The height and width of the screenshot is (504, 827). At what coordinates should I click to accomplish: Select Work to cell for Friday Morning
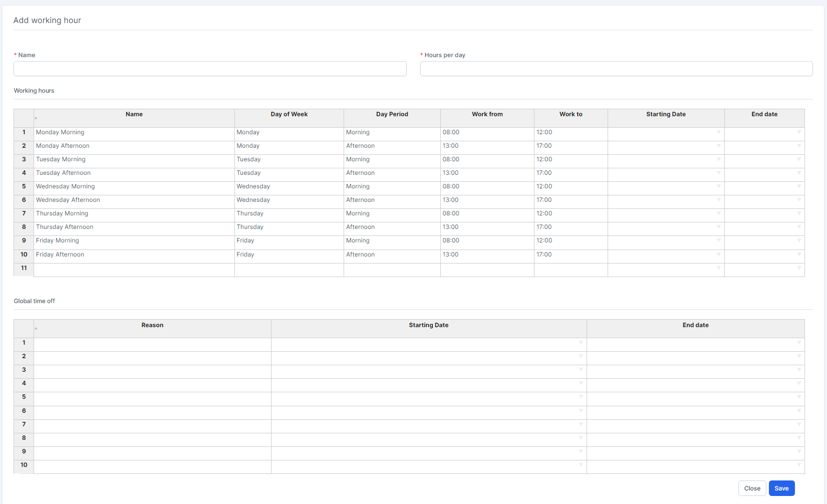pos(571,240)
